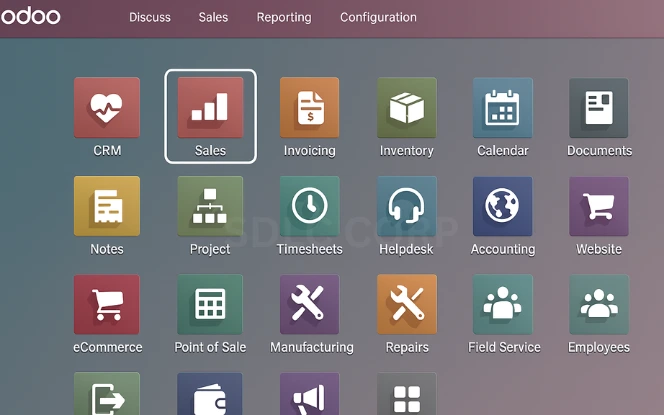Click the Accounting label text
The height and width of the screenshot is (415, 664).
503,249
